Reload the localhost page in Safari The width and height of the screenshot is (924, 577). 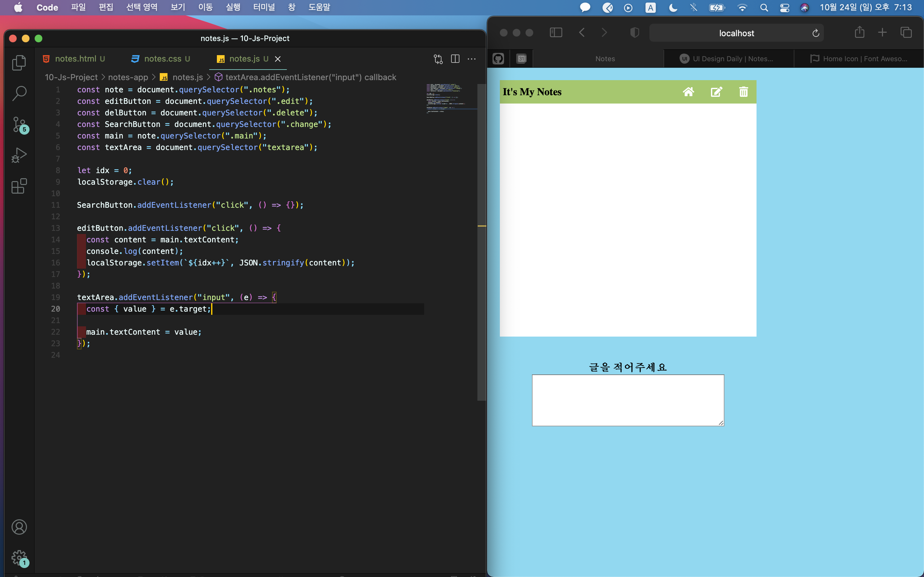816,33
